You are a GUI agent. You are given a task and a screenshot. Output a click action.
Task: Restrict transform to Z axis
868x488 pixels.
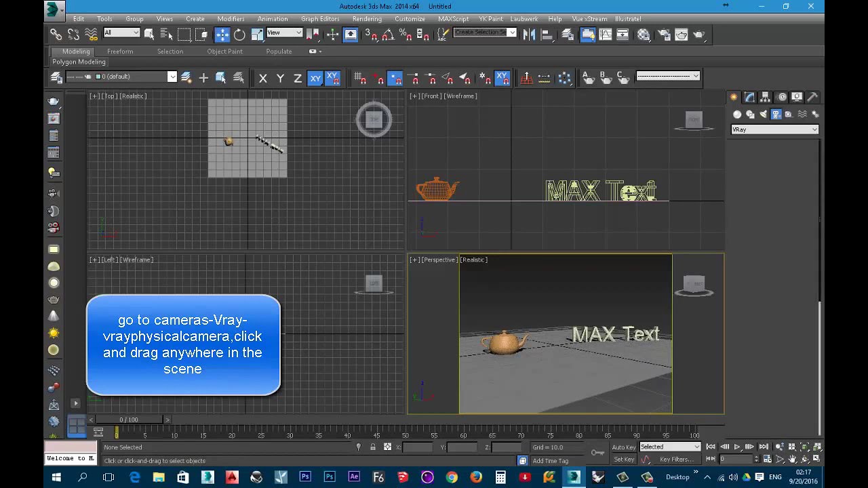[297, 78]
